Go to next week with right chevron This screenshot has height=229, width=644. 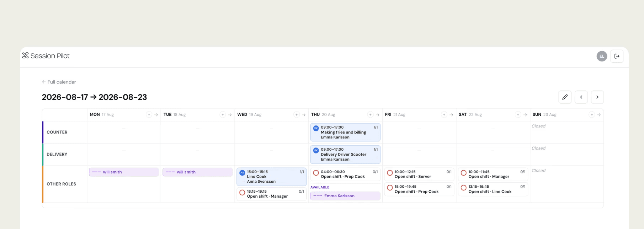click(597, 97)
